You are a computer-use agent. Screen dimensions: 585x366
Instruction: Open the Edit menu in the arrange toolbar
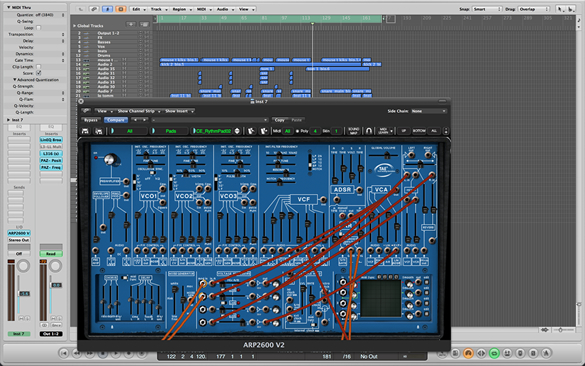[x=138, y=9]
